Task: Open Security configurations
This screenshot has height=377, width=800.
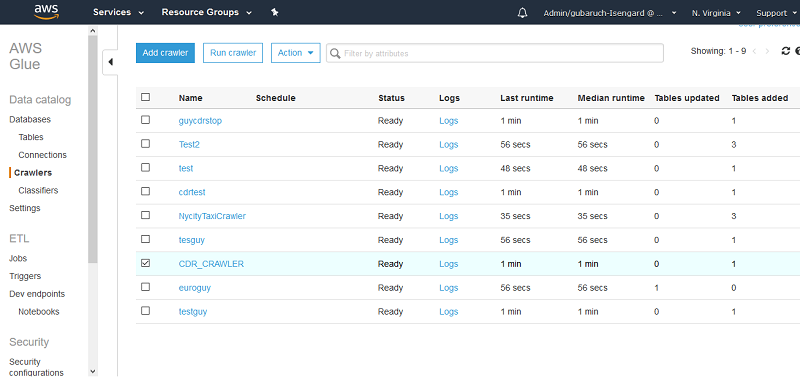Action: pyautogui.click(x=36, y=367)
